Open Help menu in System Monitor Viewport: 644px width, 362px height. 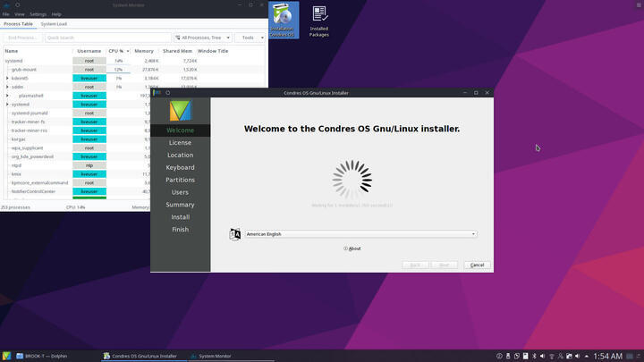[56, 14]
